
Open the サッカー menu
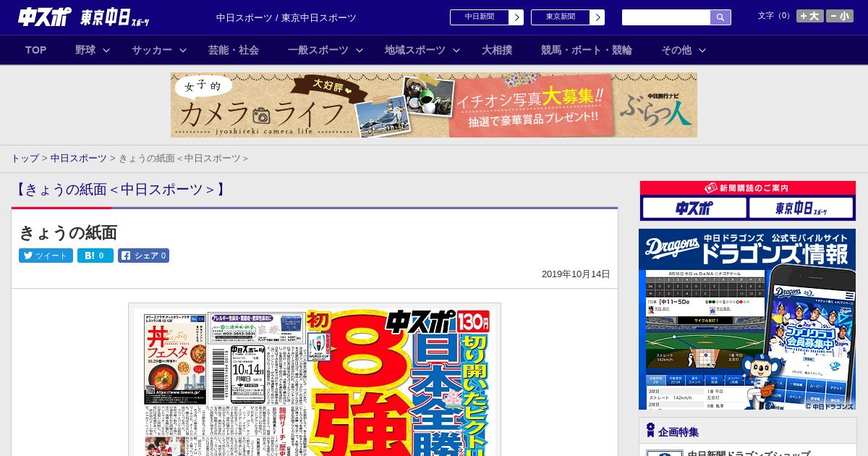[x=152, y=50]
